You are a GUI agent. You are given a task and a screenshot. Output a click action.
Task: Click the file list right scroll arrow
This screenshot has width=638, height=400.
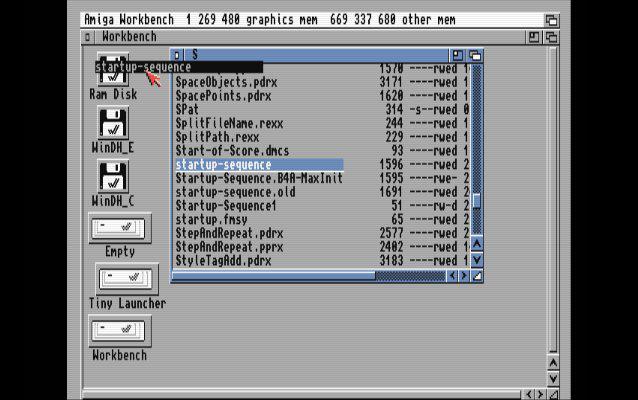click(x=463, y=275)
